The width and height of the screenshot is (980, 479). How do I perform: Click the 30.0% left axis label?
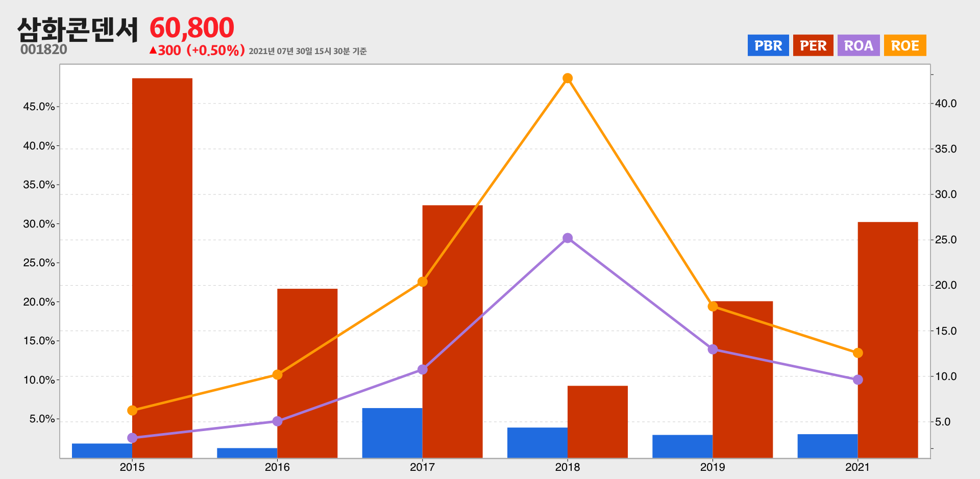pos(39,224)
